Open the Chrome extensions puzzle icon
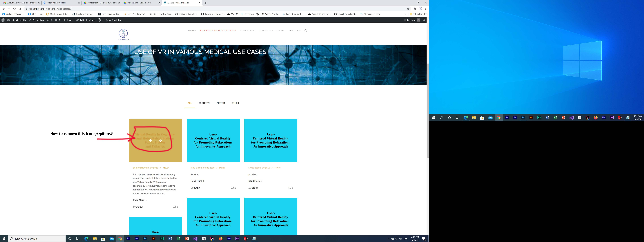The image size is (644, 242). tap(415, 9)
